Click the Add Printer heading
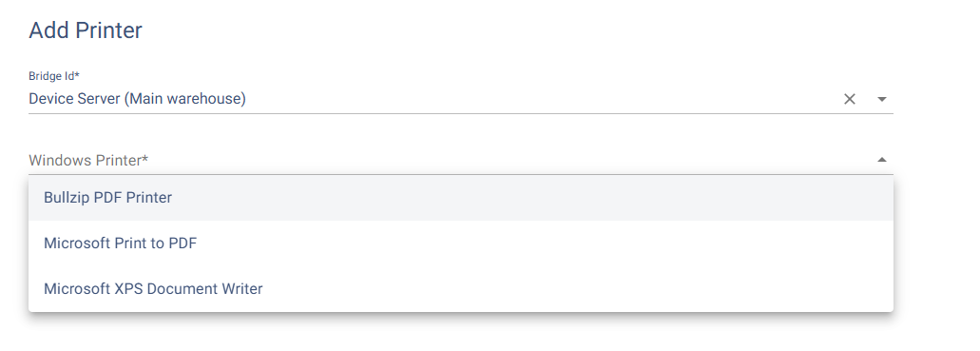 pyautogui.click(x=86, y=30)
